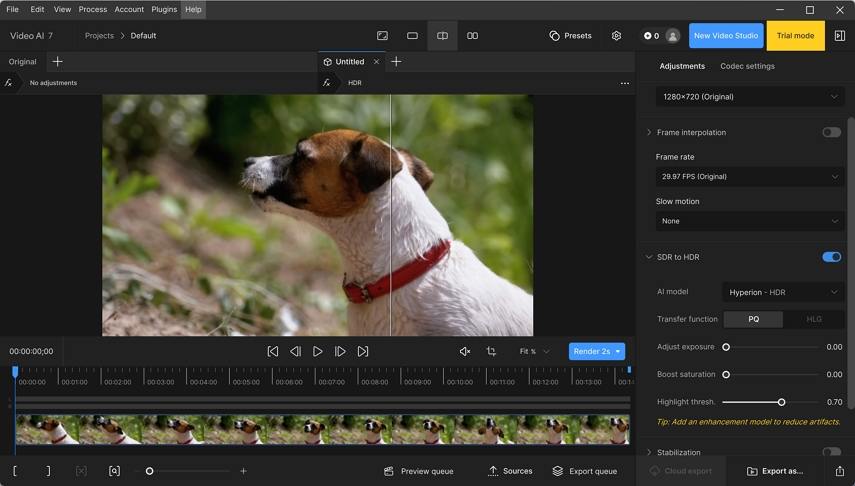Expand the Frame interpolation section
This screenshot has height=486, width=855.
pyautogui.click(x=649, y=133)
